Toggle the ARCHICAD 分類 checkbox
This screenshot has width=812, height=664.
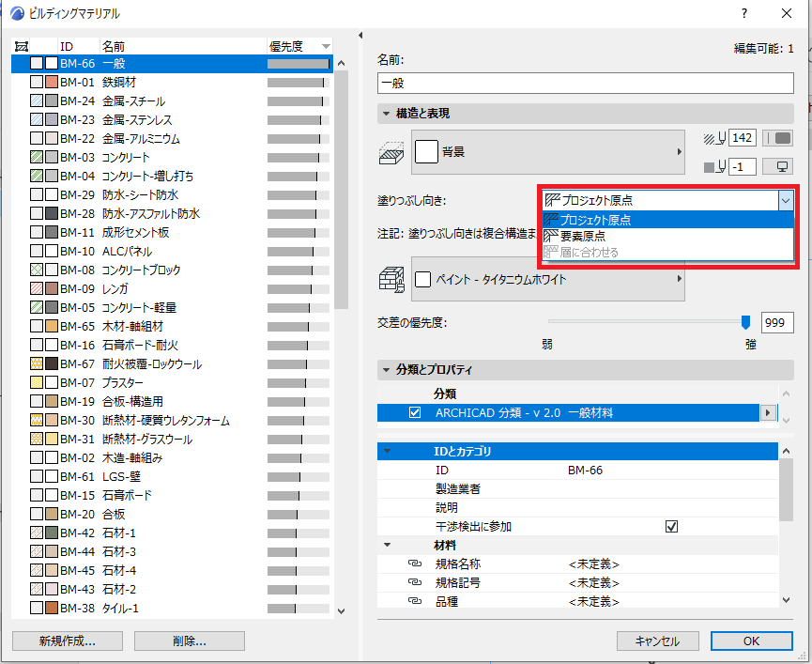415,413
